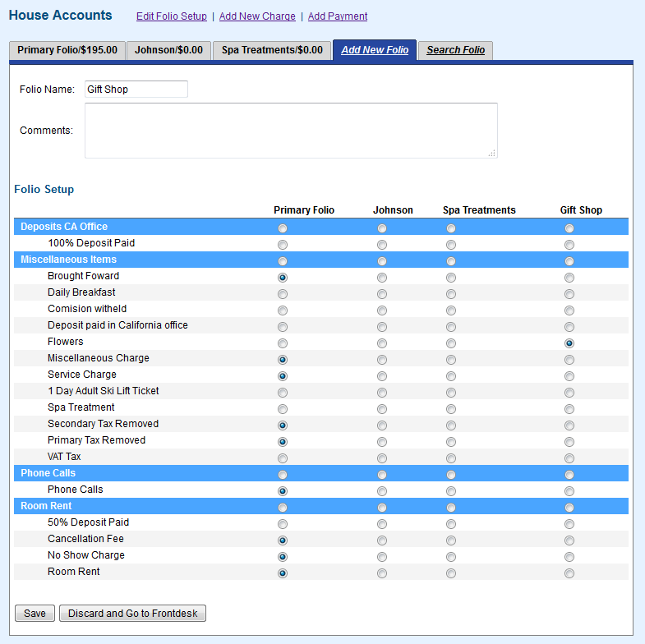Select Flowers radio under Gift Shop
Viewport: 645px width, 644px height.
point(569,343)
